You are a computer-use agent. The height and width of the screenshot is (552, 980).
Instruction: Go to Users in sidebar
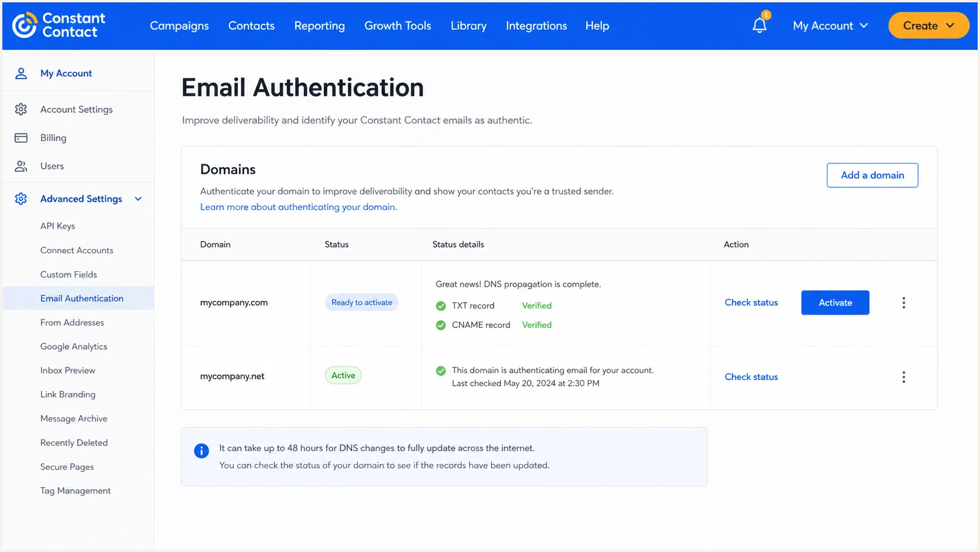pos(52,166)
